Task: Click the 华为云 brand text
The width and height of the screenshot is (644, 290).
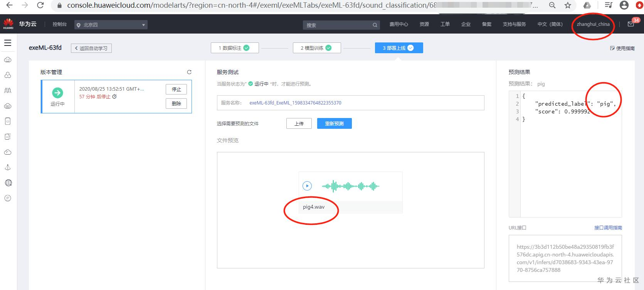Action: 28,24
